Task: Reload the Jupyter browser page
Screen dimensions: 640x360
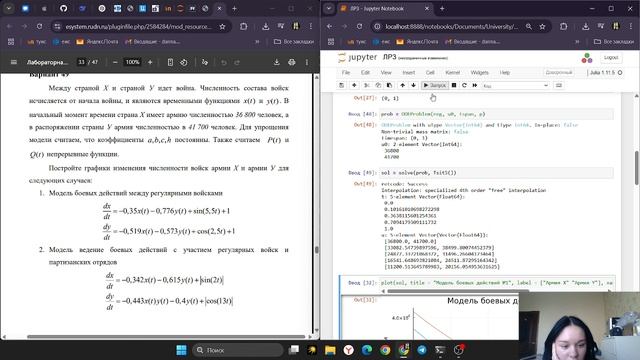Action: 359,26
